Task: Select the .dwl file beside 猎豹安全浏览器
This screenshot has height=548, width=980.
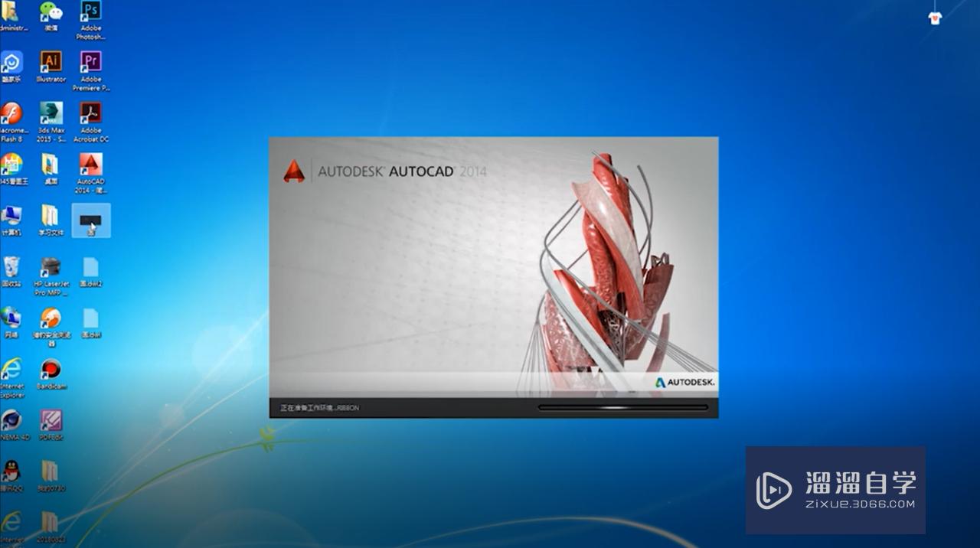Action: [x=90, y=323]
